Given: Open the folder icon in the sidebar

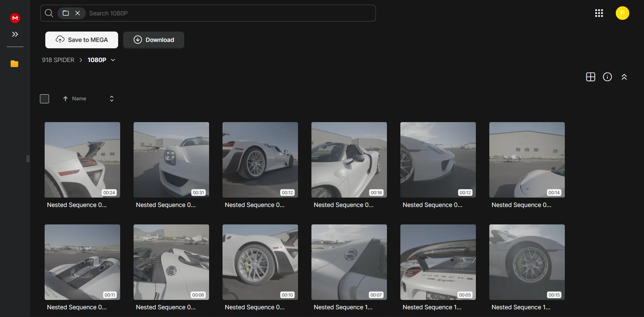Looking at the screenshot, I should point(14,64).
